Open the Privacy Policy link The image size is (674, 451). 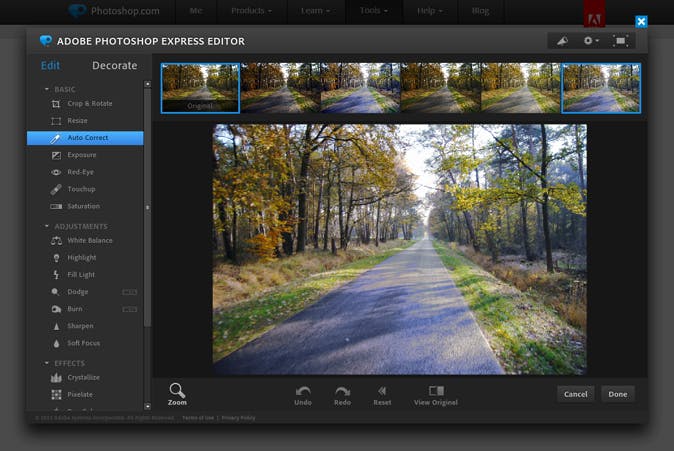239,418
